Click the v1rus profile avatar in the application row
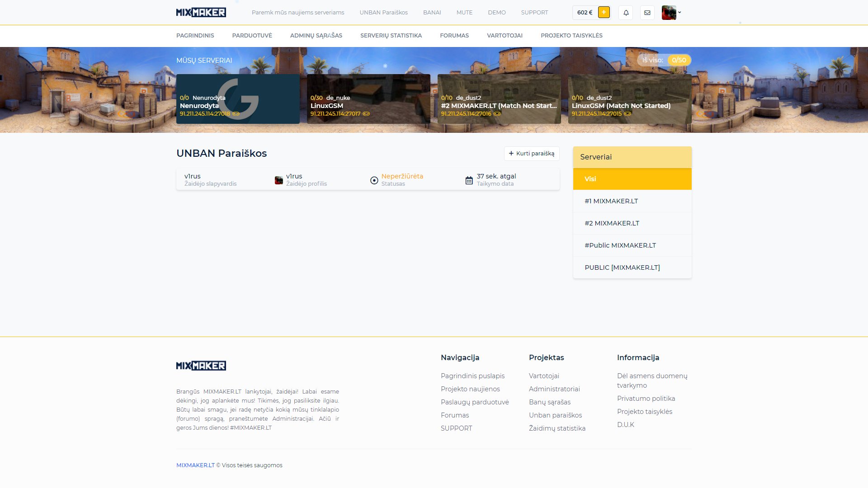The width and height of the screenshot is (868, 488). point(279,180)
